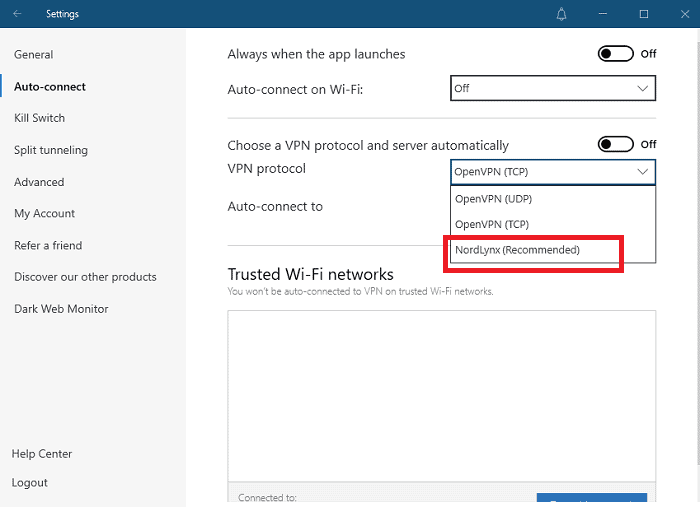Open the Advanced settings section

coord(39,182)
